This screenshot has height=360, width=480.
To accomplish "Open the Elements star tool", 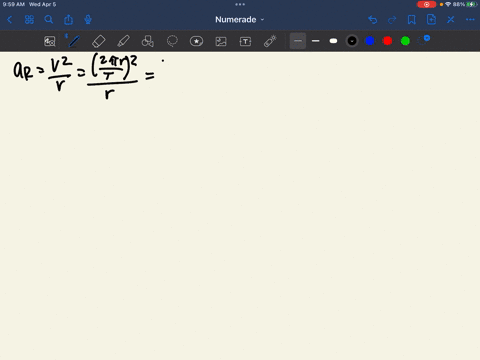I will (196, 41).
